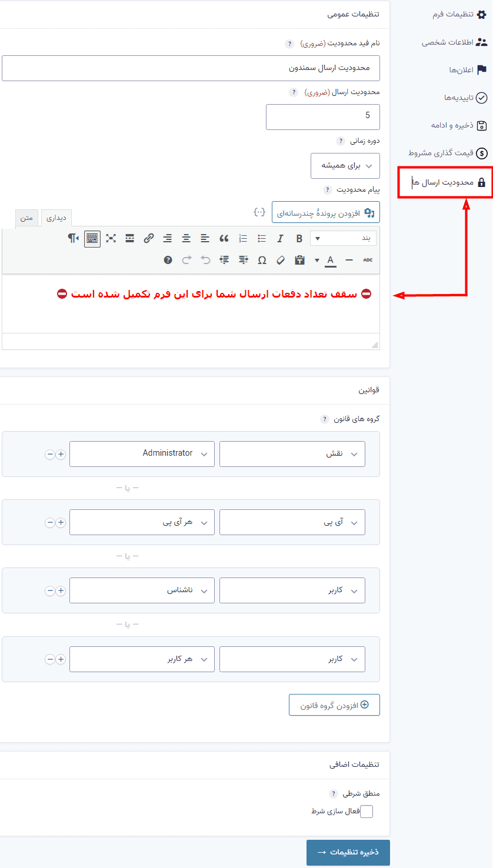
Task: Enter distraction-free fullscreen mode
Action: (x=111, y=238)
